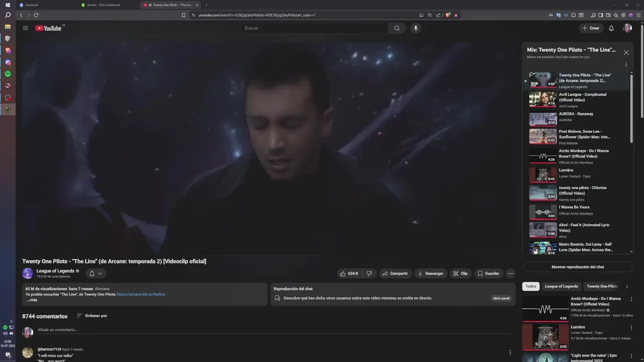Screen dimensions: 644x362
Task: Expand the description with ...más
Action: tap(32, 300)
